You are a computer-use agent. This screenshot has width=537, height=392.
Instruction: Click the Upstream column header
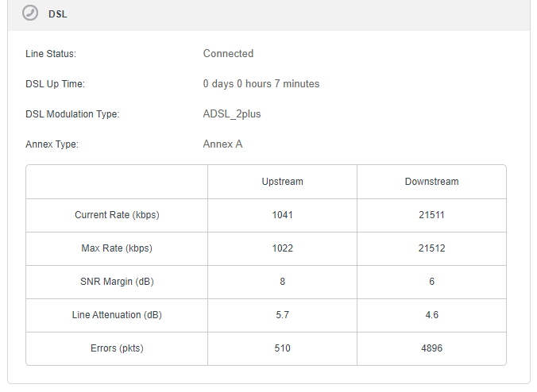pyautogui.click(x=283, y=182)
